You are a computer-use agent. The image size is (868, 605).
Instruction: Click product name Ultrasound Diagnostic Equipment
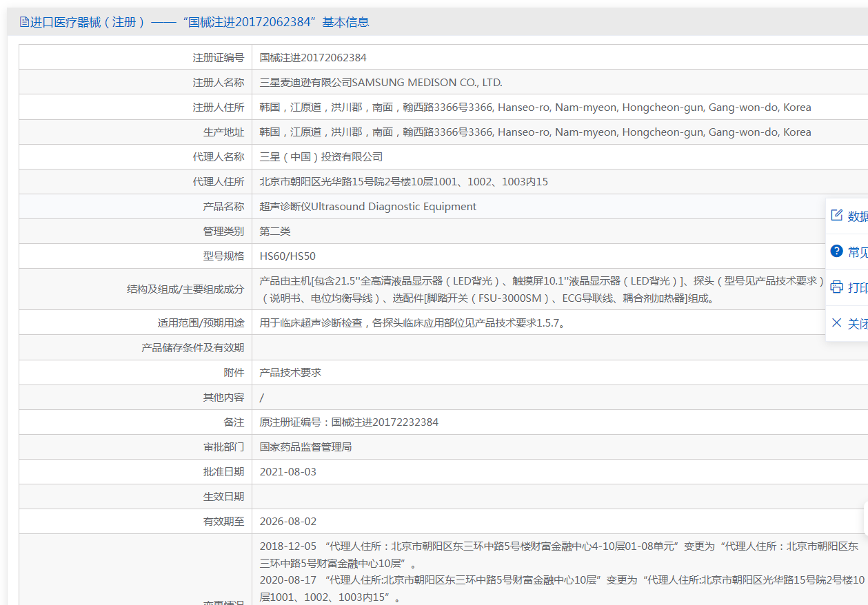pyautogui.click(x=367, y=207)
